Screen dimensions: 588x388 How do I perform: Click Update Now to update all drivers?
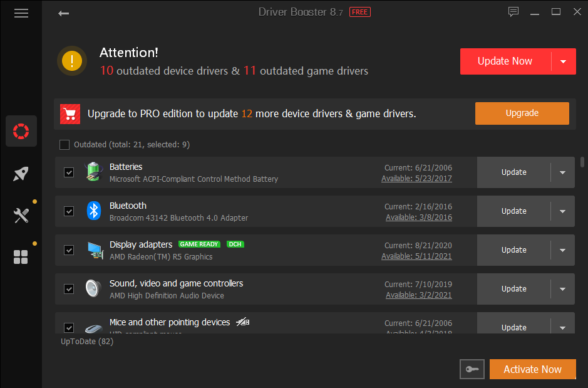(505, 61)
